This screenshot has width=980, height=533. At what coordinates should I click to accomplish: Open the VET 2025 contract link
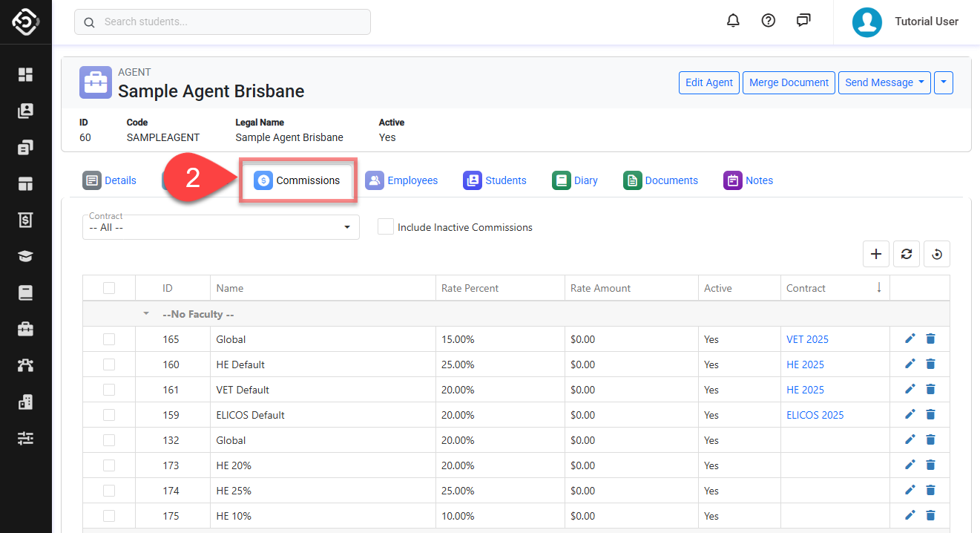point(807,339)
